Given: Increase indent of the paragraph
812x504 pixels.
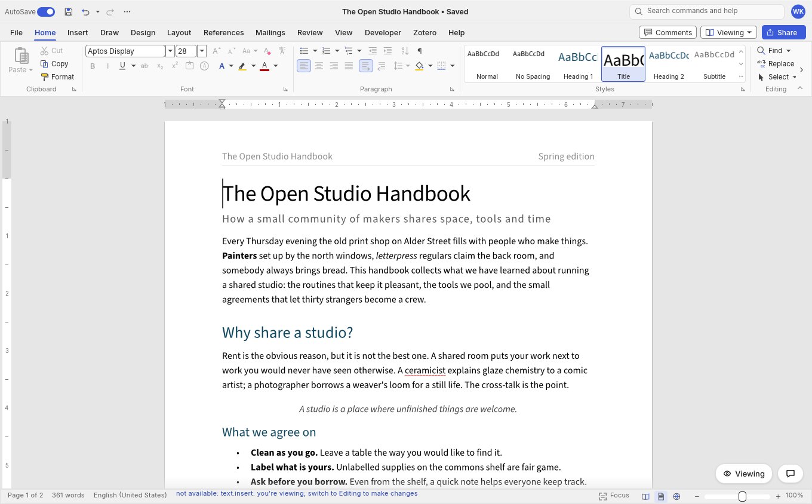Looking at the screenshot, I should pyautogui.click(x=387, y=51).
